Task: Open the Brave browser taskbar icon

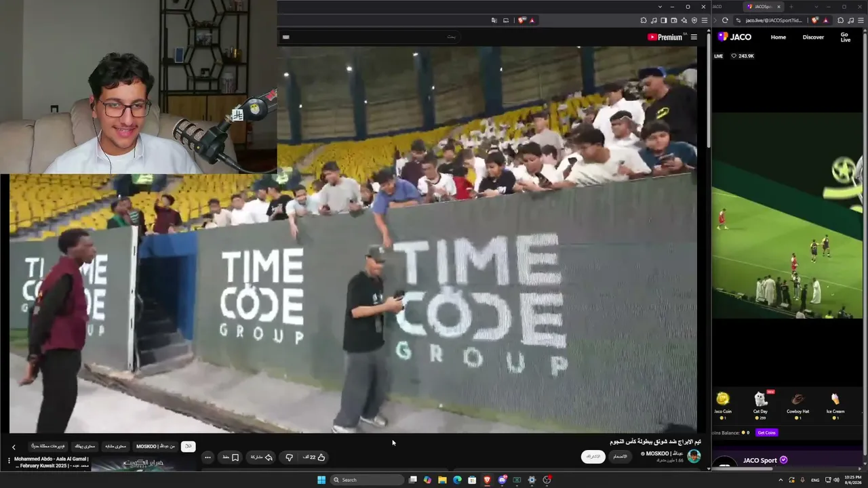Action: [487, 480]
